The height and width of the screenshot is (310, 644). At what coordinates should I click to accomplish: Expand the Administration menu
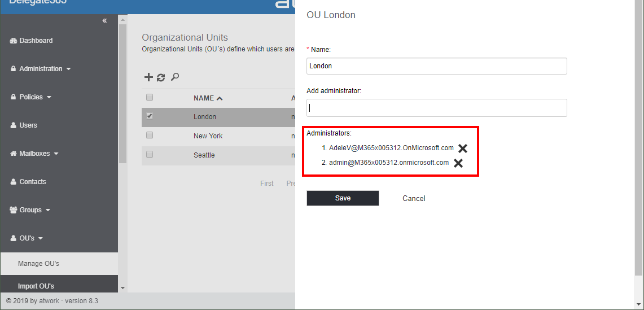[x=41, y=69]
